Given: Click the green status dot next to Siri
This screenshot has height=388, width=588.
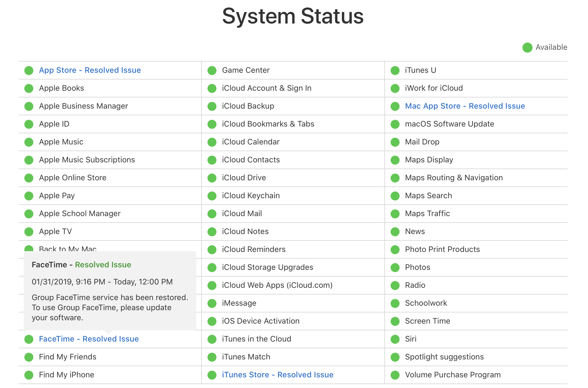Looking at the screenshot, I should (395, 339).
